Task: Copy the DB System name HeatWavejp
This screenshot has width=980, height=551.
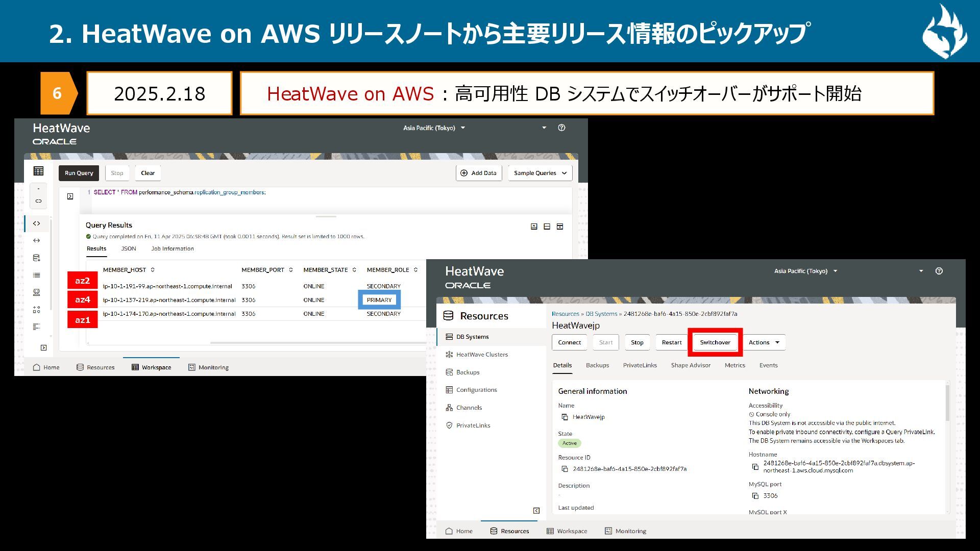Action: click(565, 417)
